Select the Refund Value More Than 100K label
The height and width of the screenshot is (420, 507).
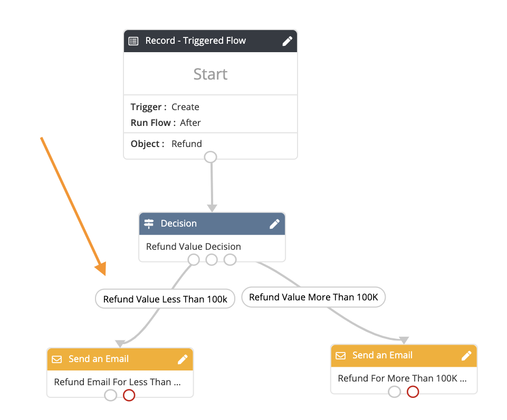coord(313,297)
